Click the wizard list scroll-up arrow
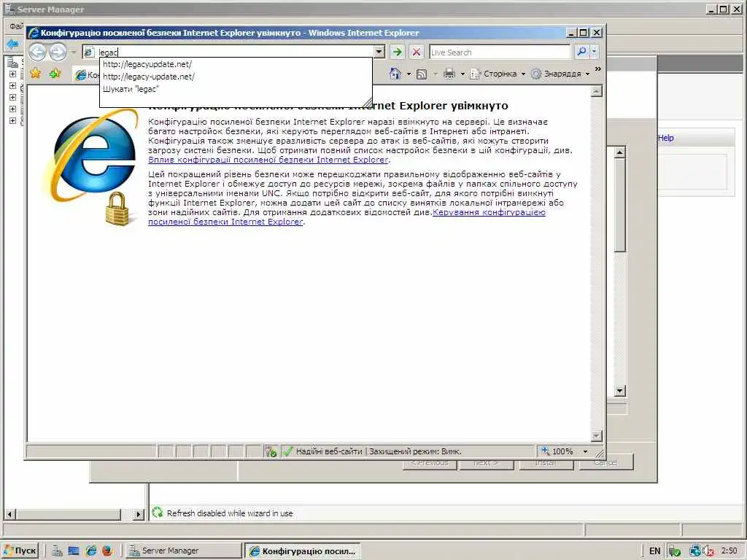 click(619, 152)
